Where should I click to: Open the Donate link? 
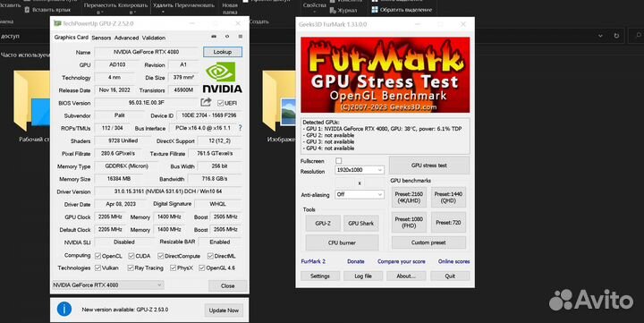[356, 261]
